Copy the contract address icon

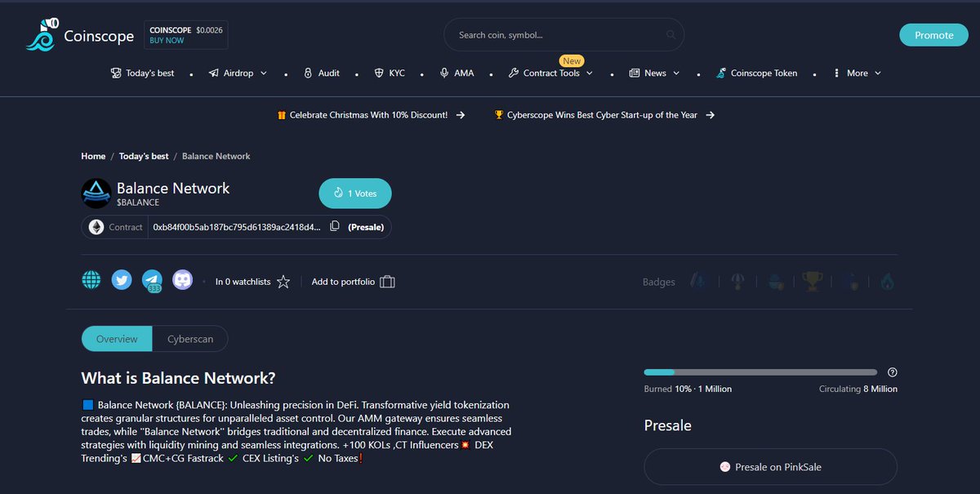point(335,226)
